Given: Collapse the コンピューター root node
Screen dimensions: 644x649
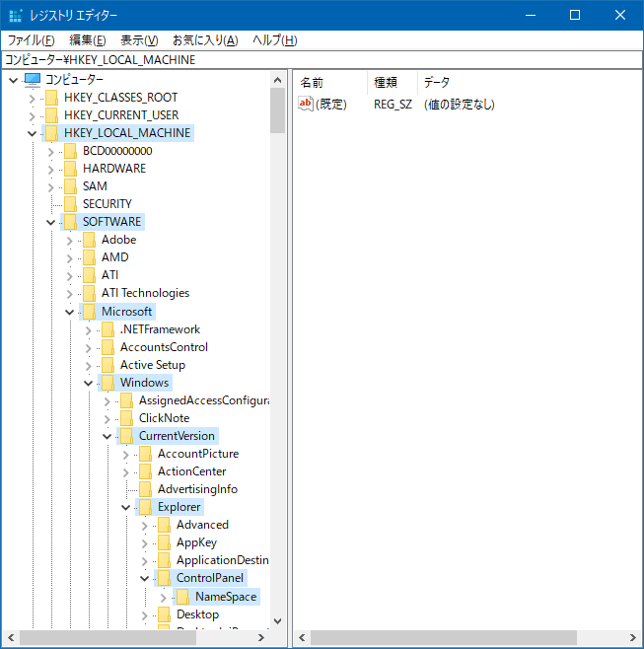Looking at the screenshot, I should pos(13,80).
